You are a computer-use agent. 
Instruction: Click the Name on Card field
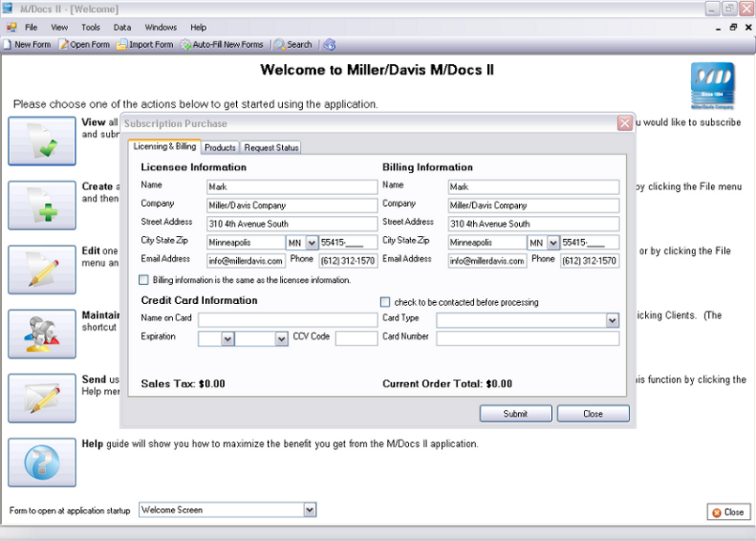pyautogui.click(x=288, y=320)
